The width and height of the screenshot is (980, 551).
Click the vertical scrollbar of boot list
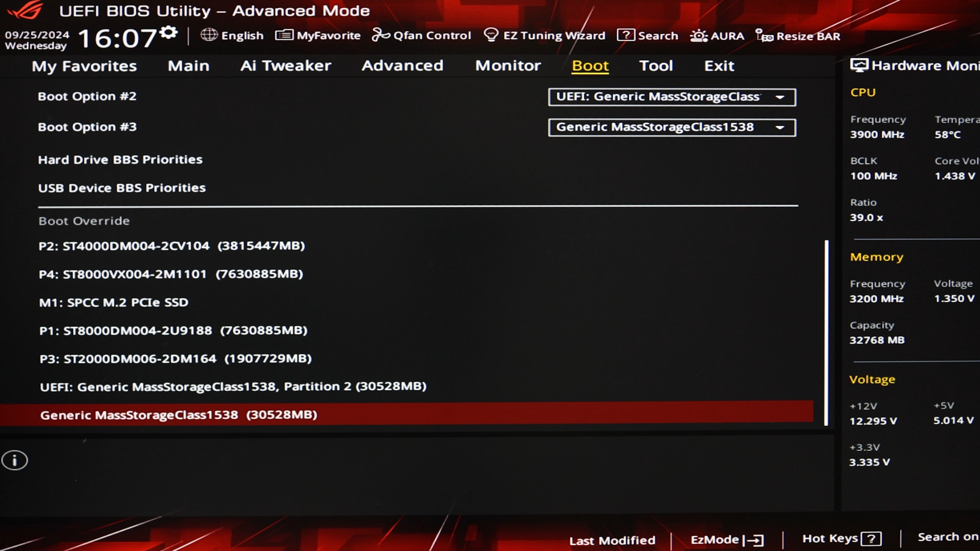pos(826,333)
